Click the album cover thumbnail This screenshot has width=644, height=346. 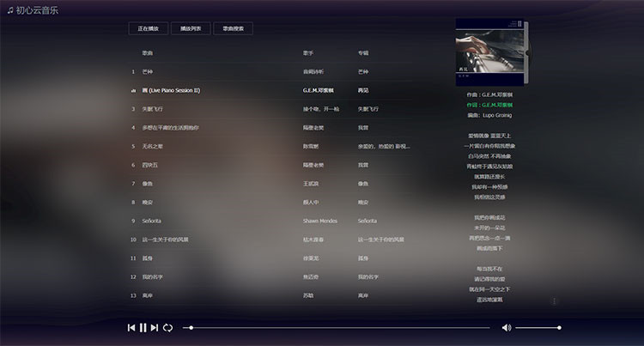coord(489,52)
